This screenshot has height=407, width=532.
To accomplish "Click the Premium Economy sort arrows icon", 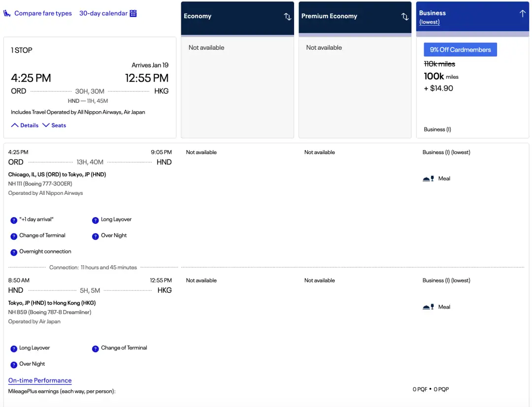I will pos(405,16).
